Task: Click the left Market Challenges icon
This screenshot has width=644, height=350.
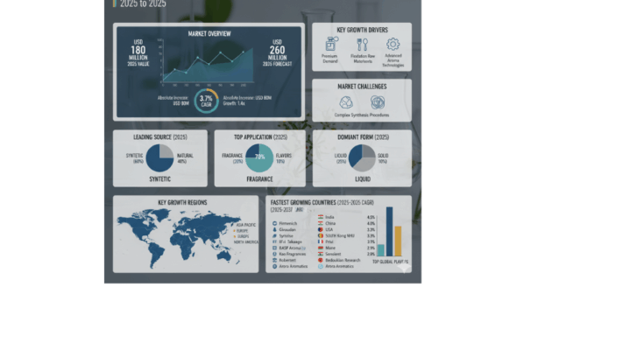Action: tap(346, 102)
